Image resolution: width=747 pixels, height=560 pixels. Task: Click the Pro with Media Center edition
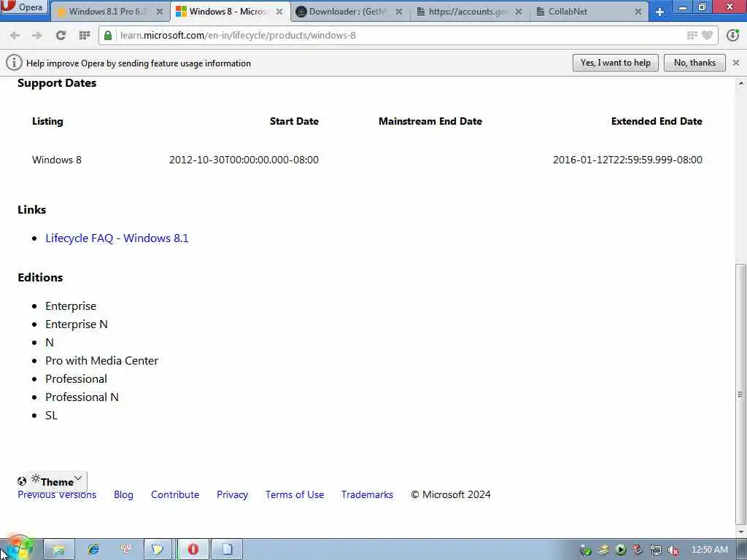point(101,361)
